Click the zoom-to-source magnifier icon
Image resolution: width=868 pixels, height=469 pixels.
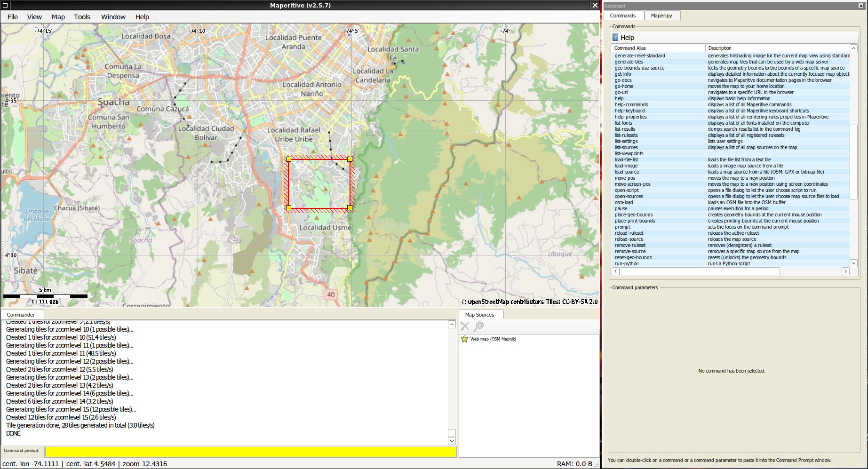(479, 326)
